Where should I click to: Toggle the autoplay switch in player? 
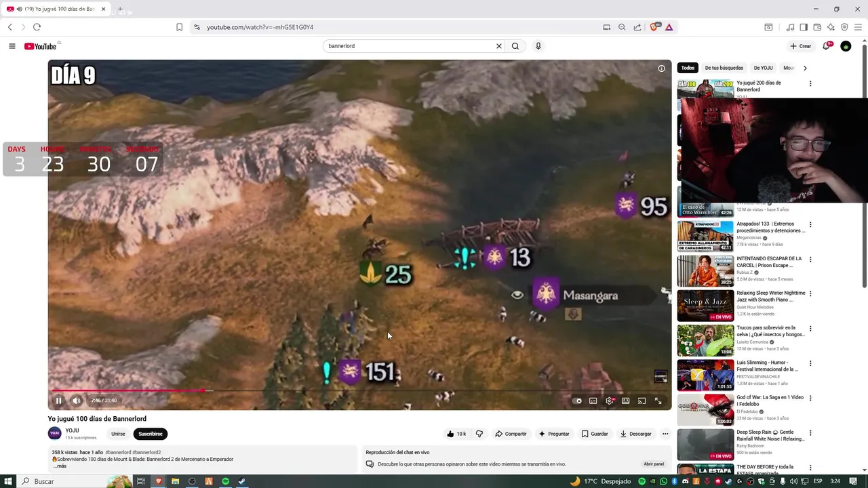pyautogui.click(x=577, y=401)
